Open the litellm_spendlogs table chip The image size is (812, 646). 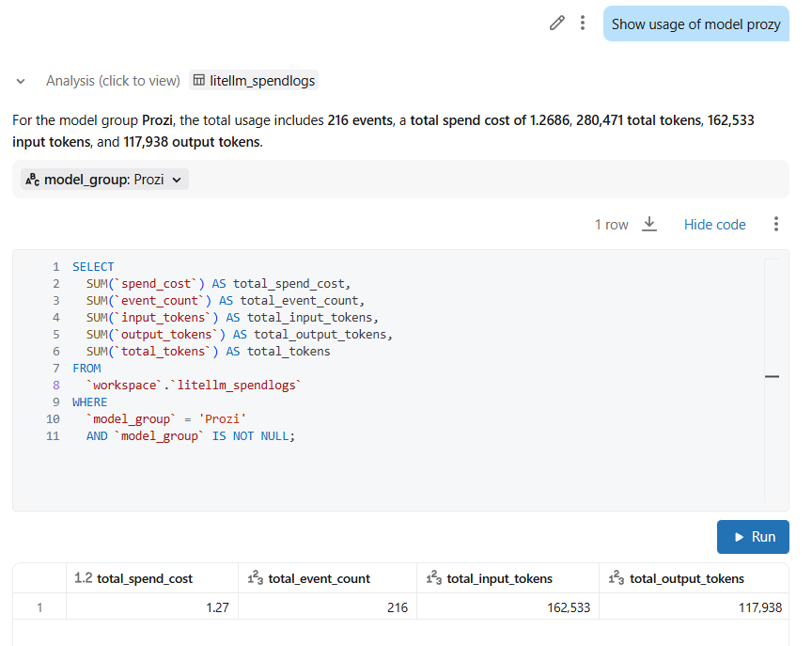pyautogui.click(x=254, y=81)
